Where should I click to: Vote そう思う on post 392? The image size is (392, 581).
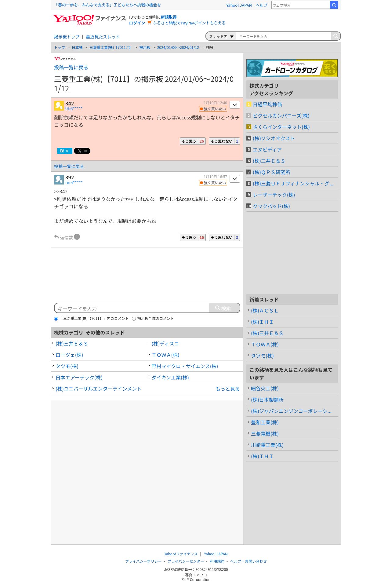[193, 237]
